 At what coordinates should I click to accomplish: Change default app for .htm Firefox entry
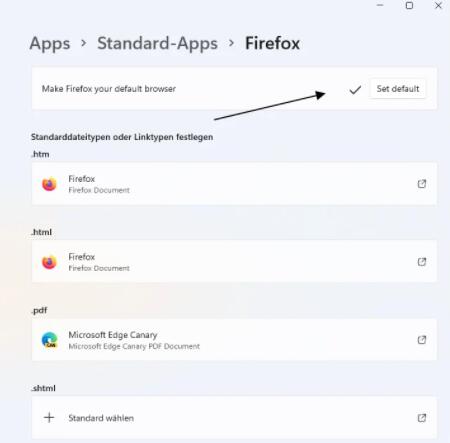[x=234, y=184]
